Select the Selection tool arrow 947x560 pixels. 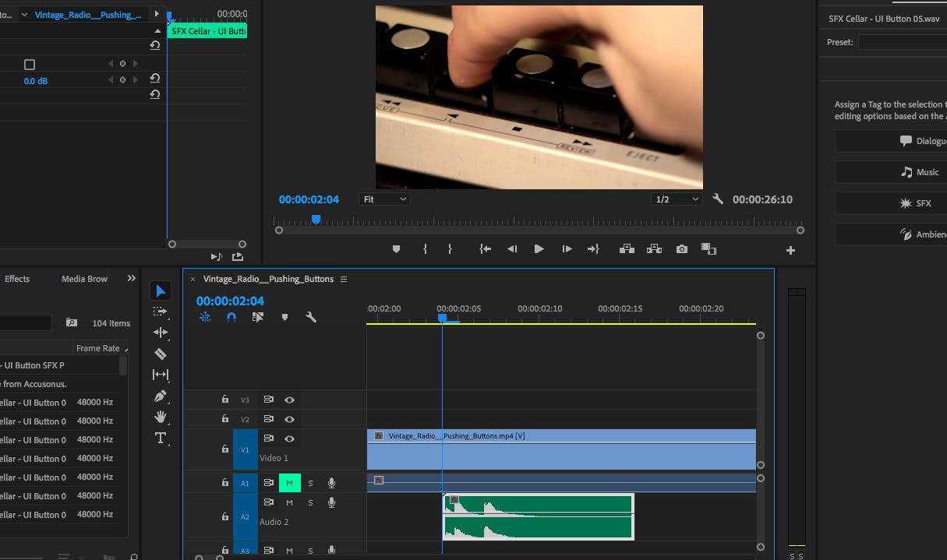pyautogui.click(x=161, y=291)
